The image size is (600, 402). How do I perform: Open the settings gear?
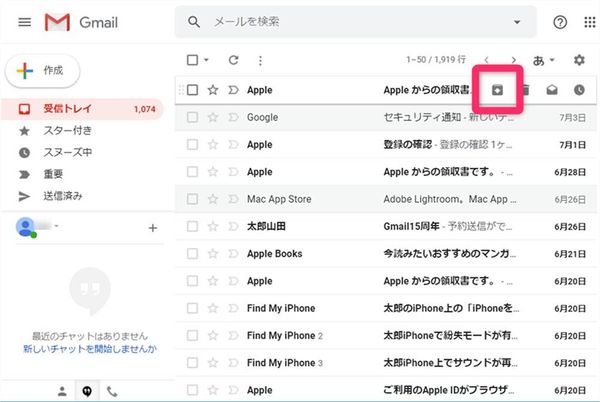pos(579,60)
